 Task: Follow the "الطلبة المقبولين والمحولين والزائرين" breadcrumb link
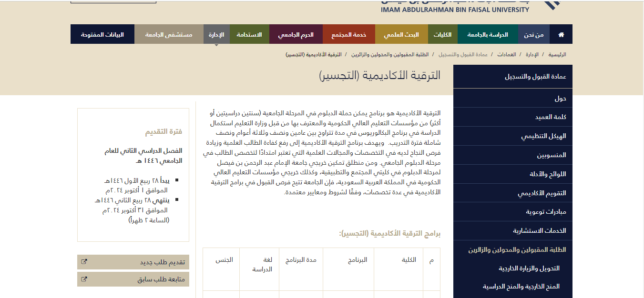390,55
